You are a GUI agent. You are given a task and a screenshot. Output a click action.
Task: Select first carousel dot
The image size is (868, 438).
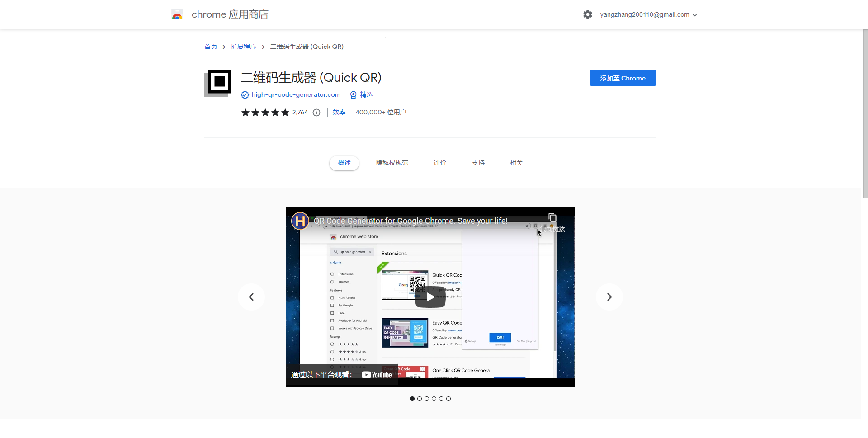pyautogui.click(x=412, y=399)
